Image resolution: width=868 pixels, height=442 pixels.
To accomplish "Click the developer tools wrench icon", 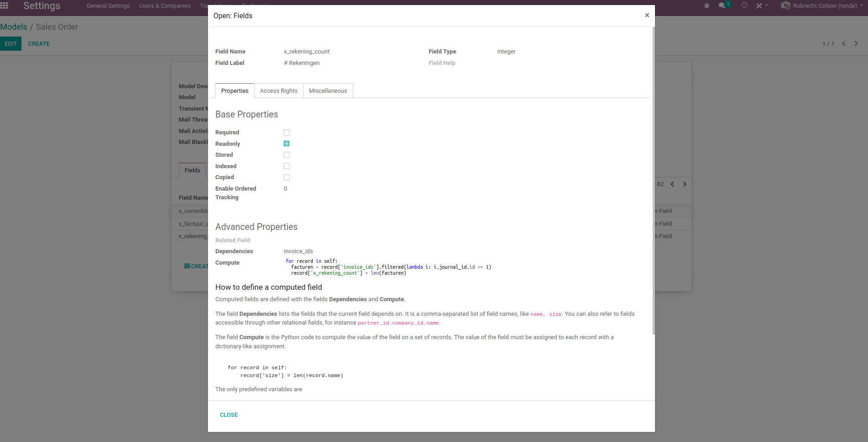I will pyautogui.click(x=759, y=5).
